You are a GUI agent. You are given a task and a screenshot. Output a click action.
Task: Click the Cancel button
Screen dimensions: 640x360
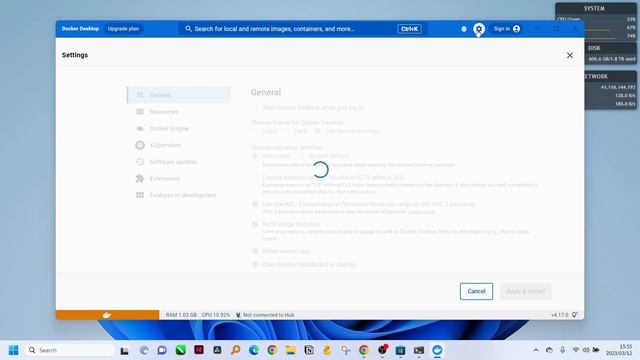coord(476,291)
